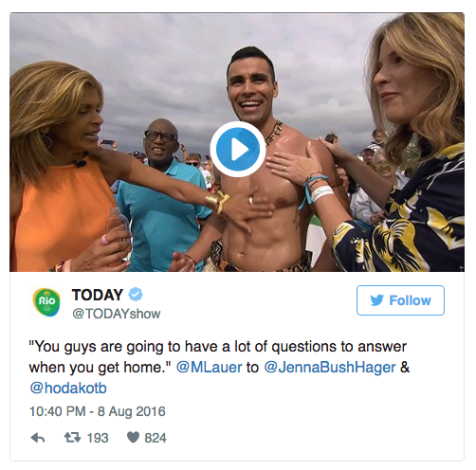
Task: Open the Rio Olympics profile avatar
Action: [46, 302]
